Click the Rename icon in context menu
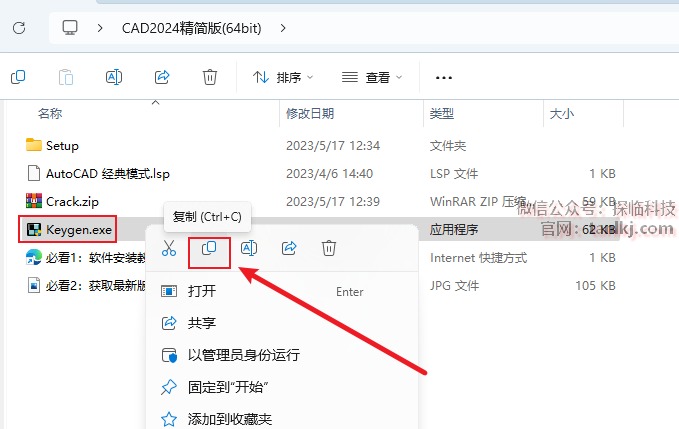The image size is (679, 429). (x=249, y=248)
